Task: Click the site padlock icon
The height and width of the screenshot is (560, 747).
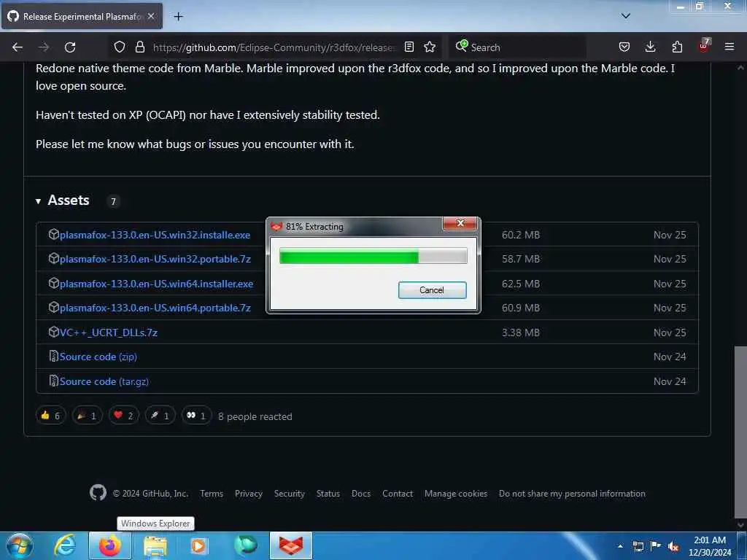Action: point(139,47)
